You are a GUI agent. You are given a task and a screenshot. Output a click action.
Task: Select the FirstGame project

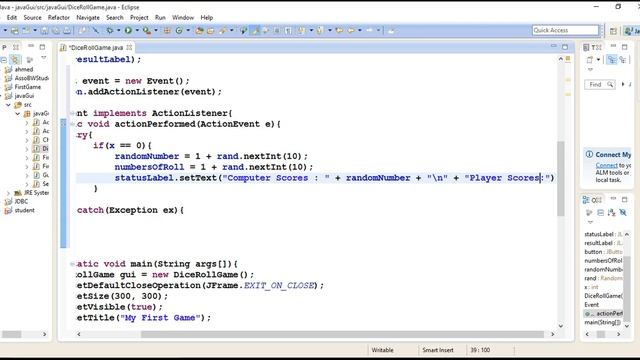click(27, 87)
